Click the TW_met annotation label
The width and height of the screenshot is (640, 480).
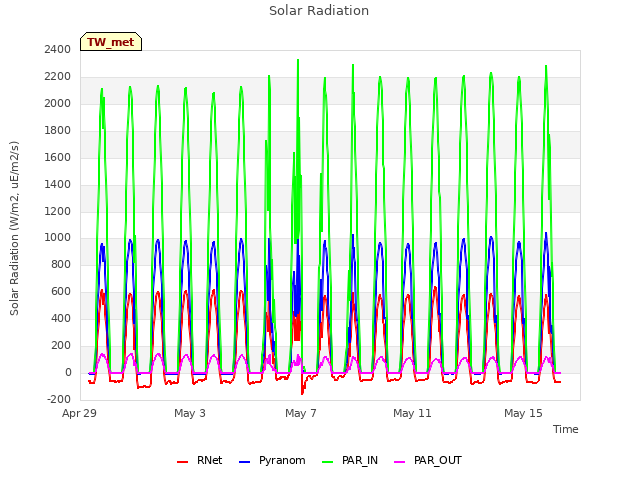(111, 42)
